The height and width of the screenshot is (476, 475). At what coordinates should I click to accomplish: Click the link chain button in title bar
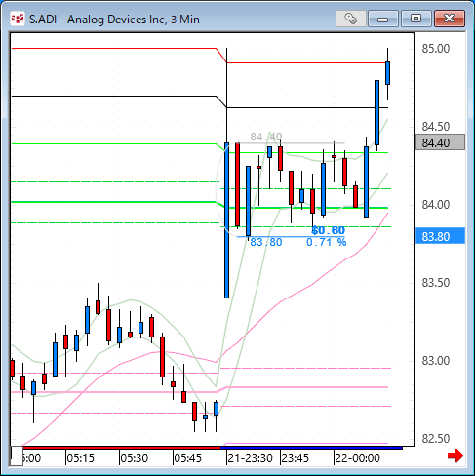pos(351,19)
